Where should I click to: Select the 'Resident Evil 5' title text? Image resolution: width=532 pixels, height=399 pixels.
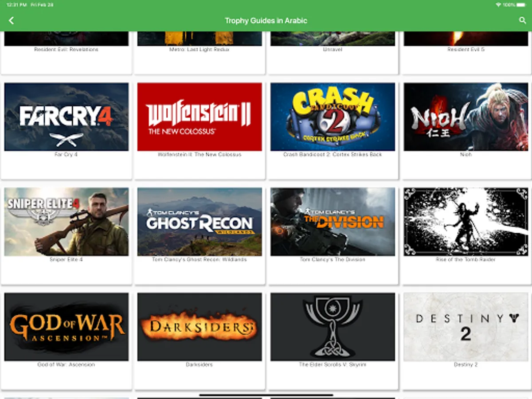(466, 50)
